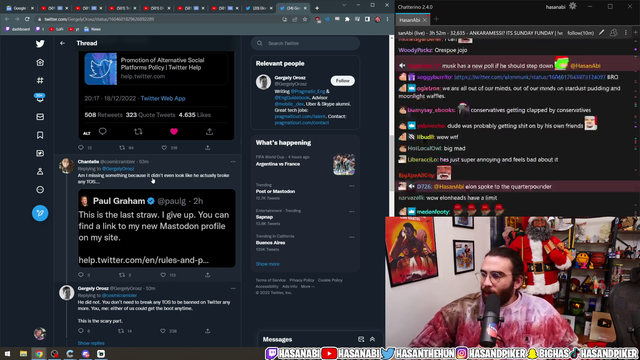Share the main tweet in media viewer
Image resolution: width=640 pixels, height=360 pixels.
[209, 131]
